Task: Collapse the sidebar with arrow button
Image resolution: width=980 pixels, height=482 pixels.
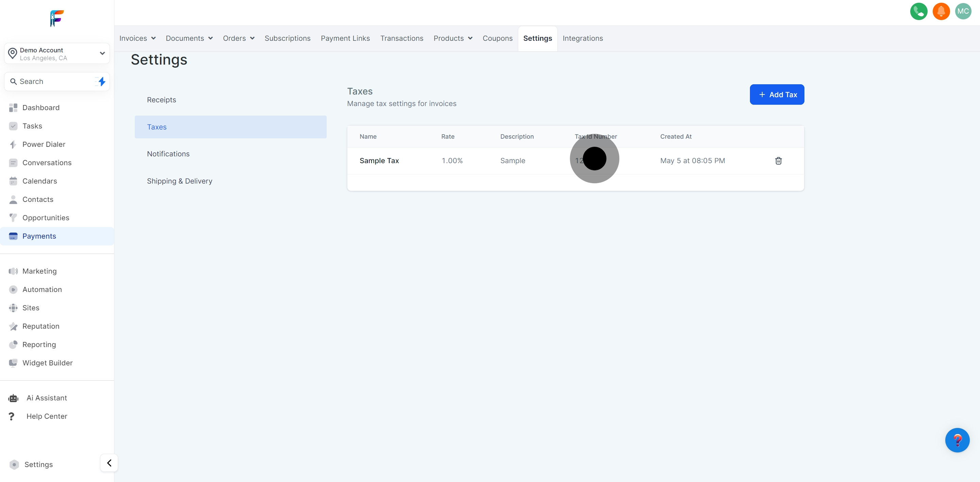Action: coord(109,463)
